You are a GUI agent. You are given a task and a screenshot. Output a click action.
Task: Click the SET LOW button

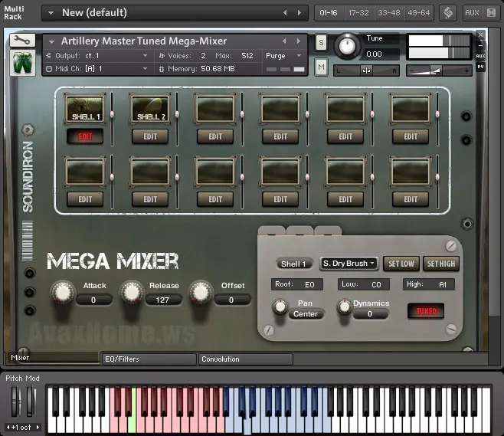click(401, 264)
